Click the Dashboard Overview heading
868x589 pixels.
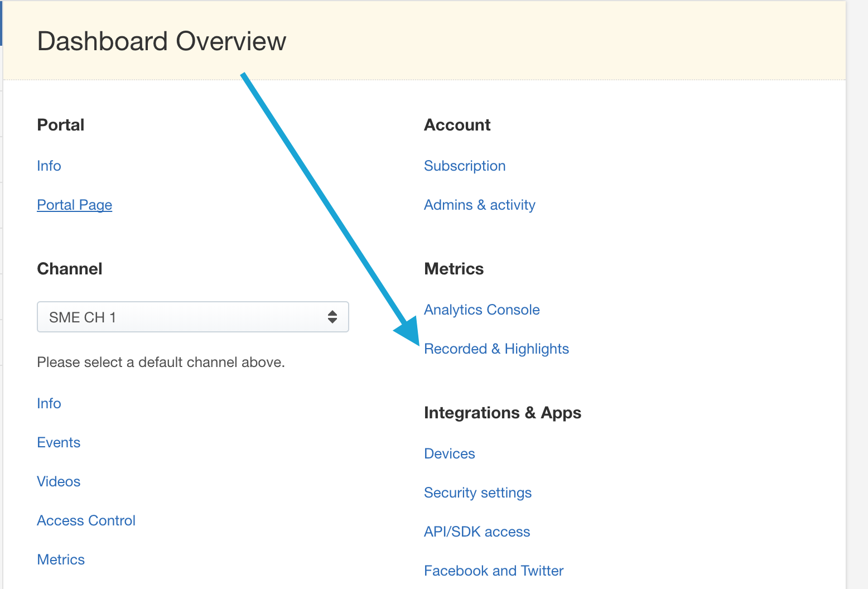(x=162, y=41)
